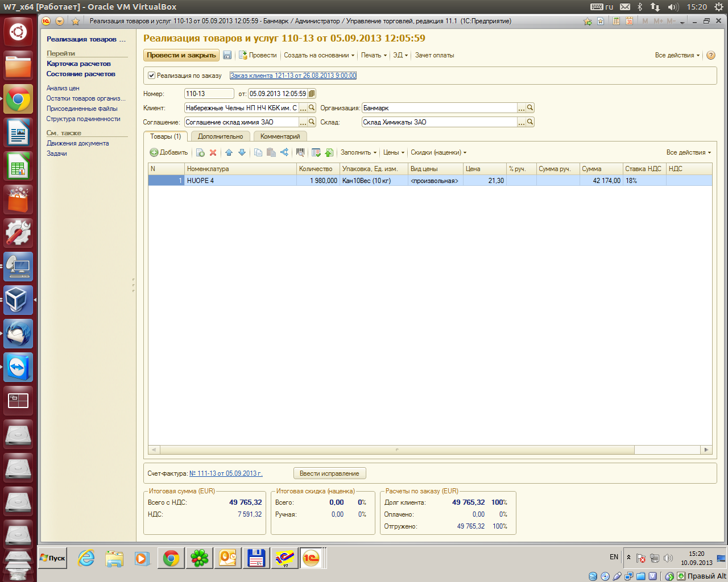
Task: Expand the Заполнить dropdown in table toolbar
Action: (358, 152)
